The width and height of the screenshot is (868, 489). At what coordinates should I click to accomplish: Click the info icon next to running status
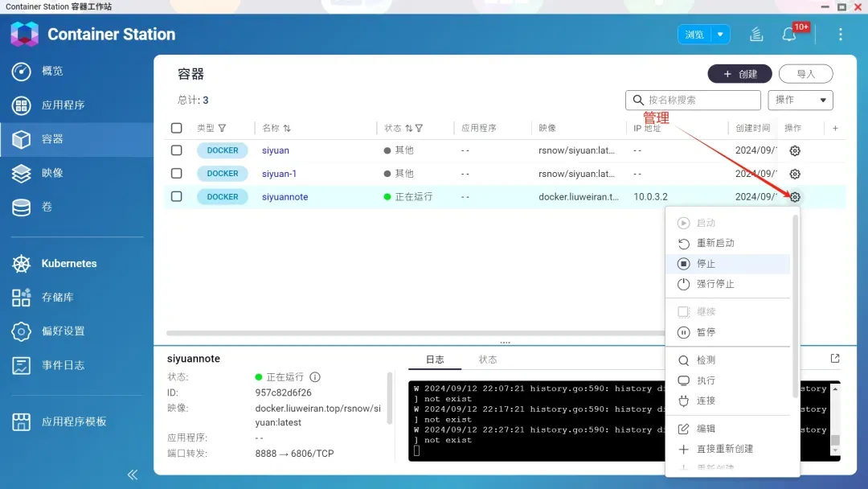click(315, 377)
